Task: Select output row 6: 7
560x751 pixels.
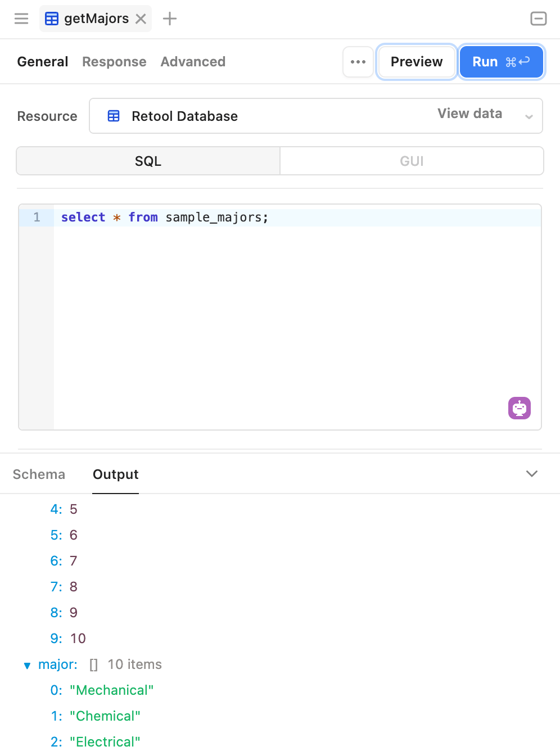Action: (64, 561)
